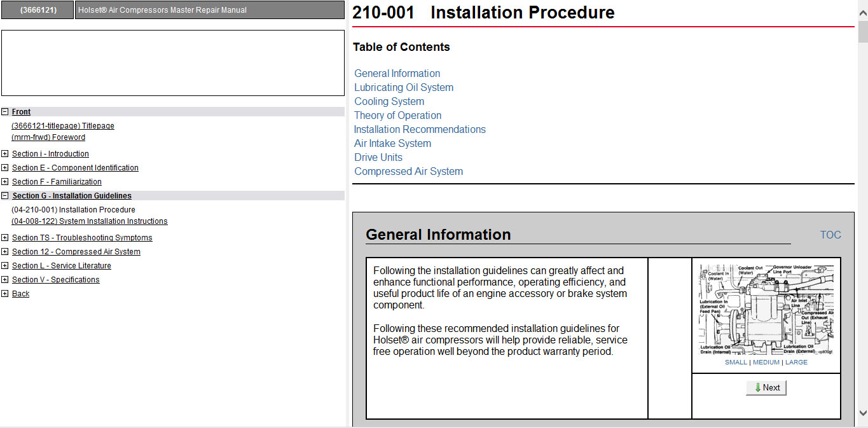View the SMALL compressor diagram size

coord(736,362)
